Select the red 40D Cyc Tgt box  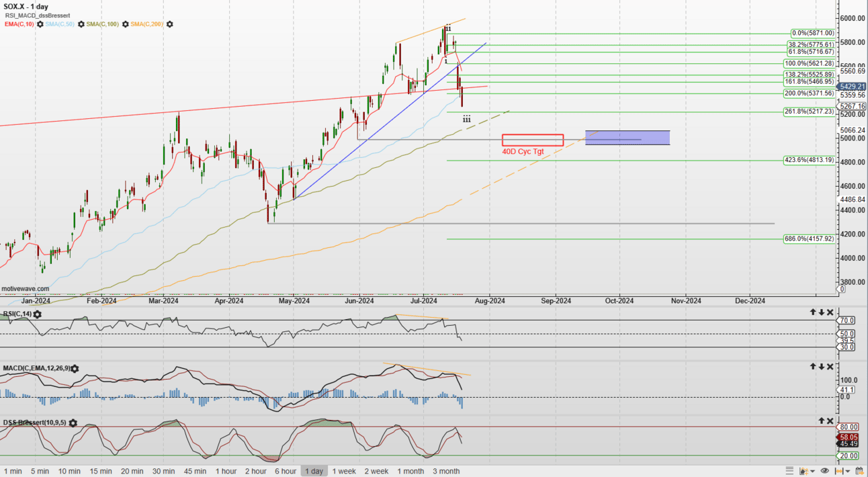pyautogui.click(x=533, y=140)
